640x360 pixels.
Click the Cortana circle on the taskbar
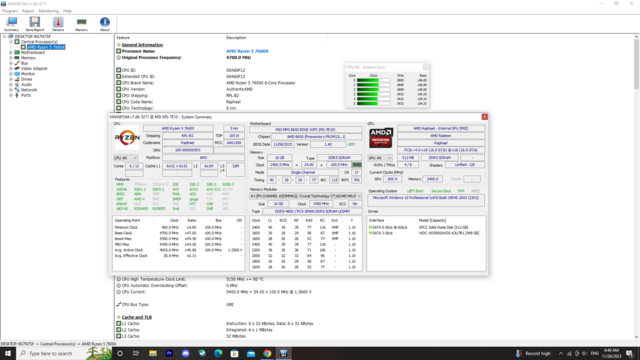click(x=120, y=353)
